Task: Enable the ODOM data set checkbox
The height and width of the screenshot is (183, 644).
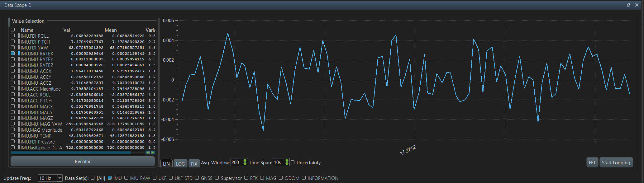Action: click(281, 178)
